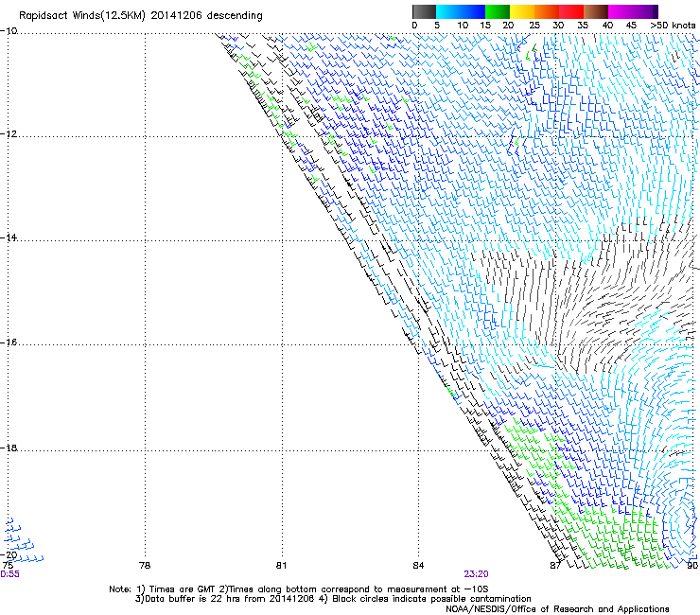This screenshot has width=700, height=615.
Task: Click the 'Data buffer is 22 hrs' note line
Action: pos(333,599)
